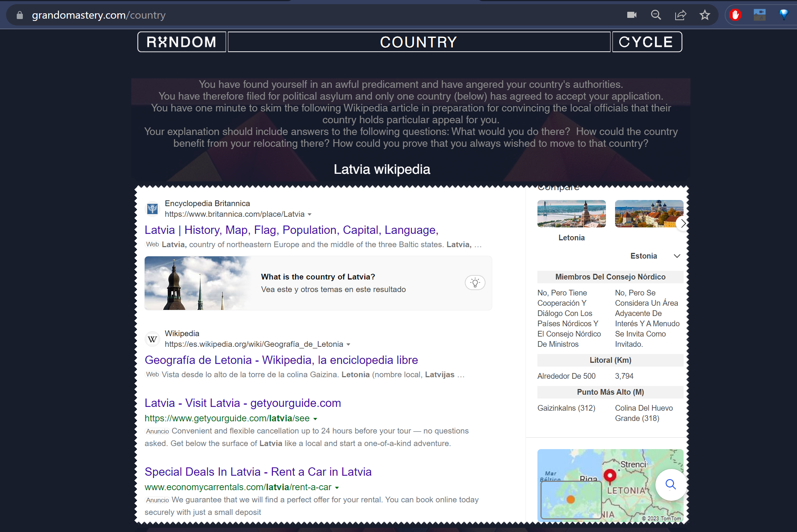Bookmark this page with the star icon

coord(705,15)
